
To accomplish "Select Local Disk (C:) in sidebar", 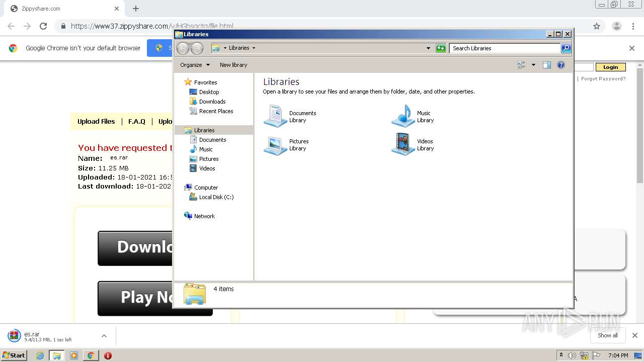I will 216,197.
